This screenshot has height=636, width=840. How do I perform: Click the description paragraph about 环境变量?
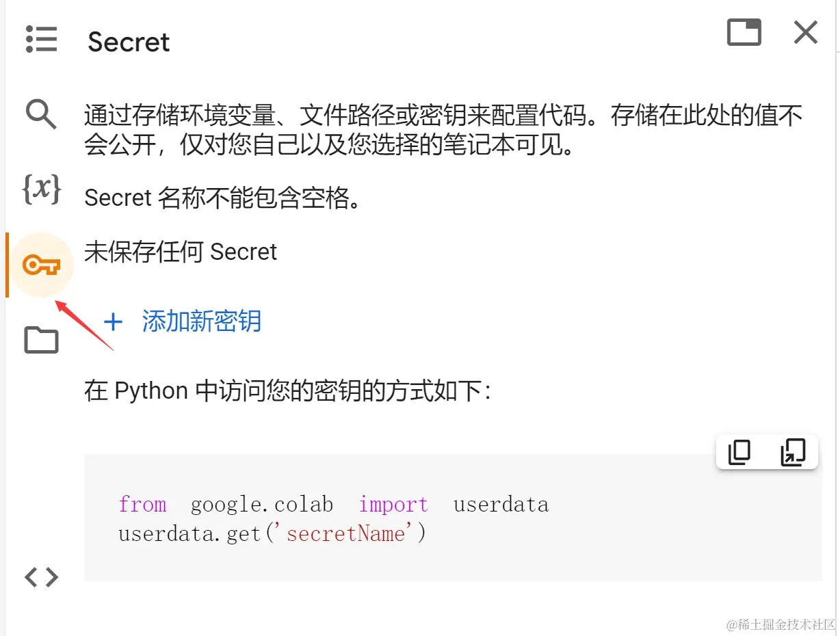[x=443, y=130]
